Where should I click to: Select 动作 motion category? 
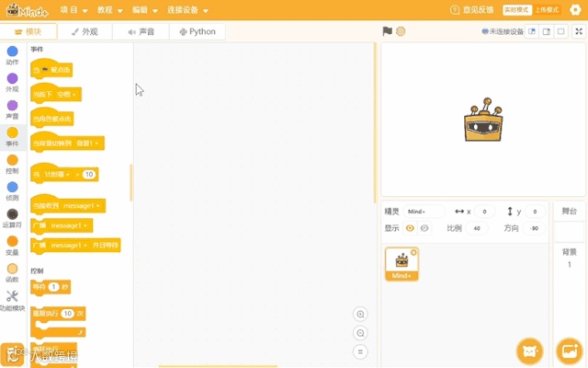[x=12, y=55]
